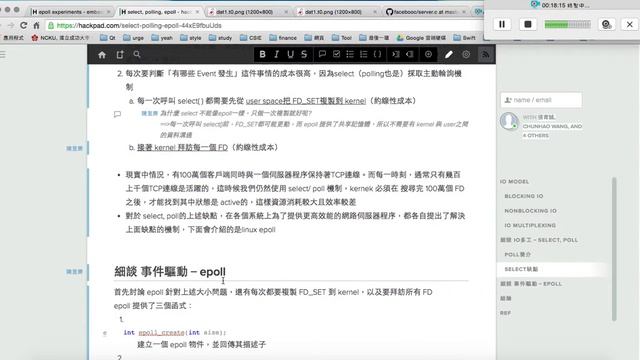Jump to POLL outline entry
The height and width of the screenshot is (360, 640).
[x=518, y=255]
